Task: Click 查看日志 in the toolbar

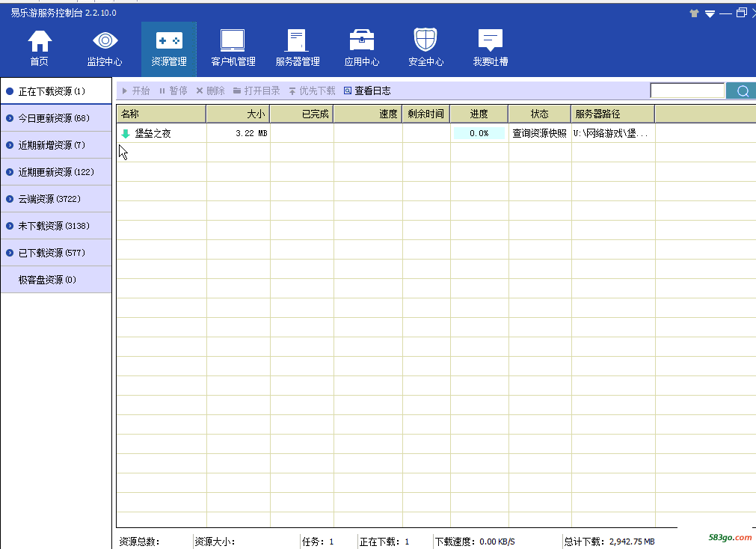Action: click(x=367, y=91)
